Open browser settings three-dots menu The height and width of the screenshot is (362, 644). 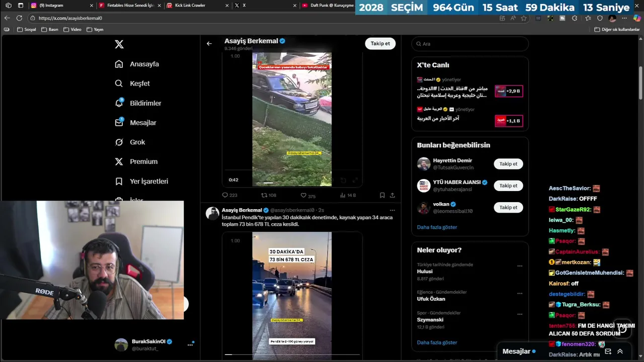pos(624,18)
